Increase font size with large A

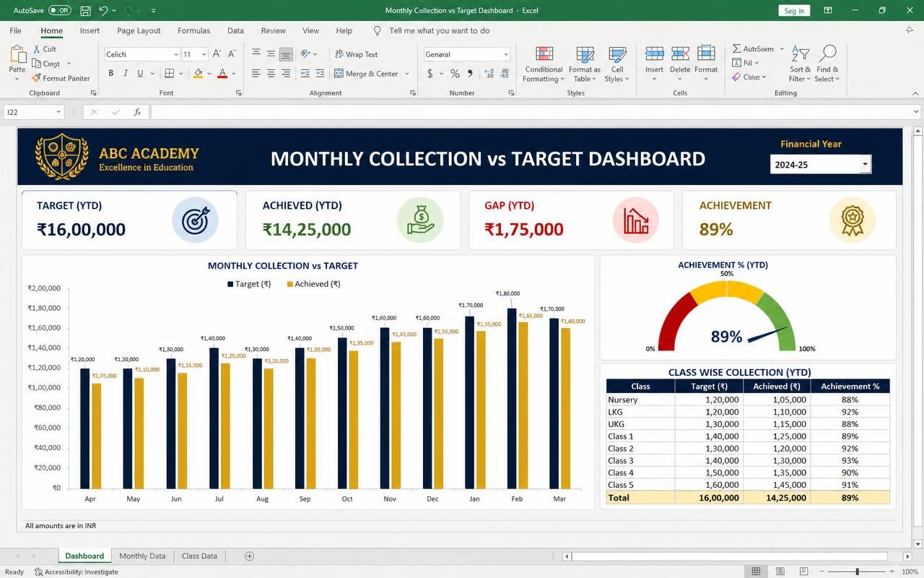pos(217,54)
